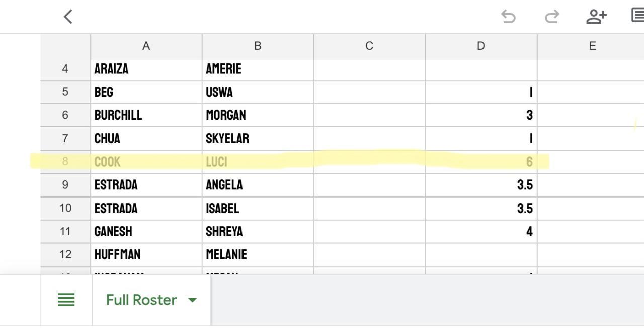The image size is (644, 328).
Task: Open the comments icon at top right
Action: tap(638, 15)
